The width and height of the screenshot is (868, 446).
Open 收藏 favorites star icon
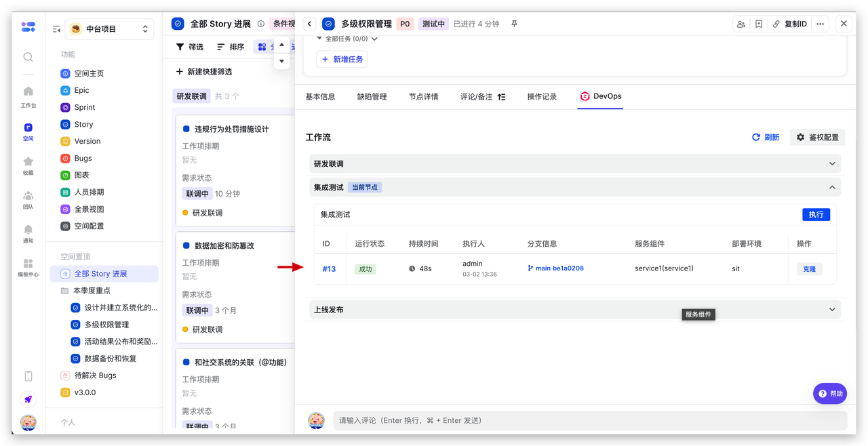[28, 165]
